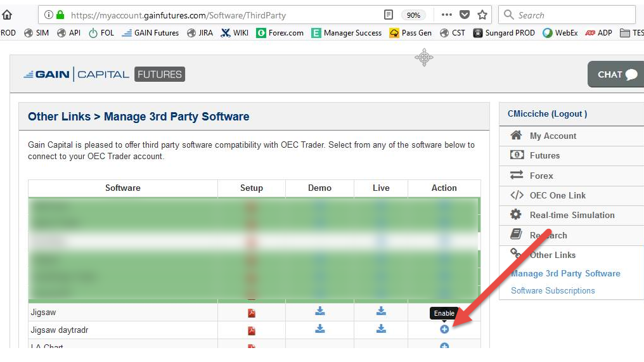644x362 pixels.
Task: Open API bookmark
Action: pyautogui.click(x=68, y=33)
